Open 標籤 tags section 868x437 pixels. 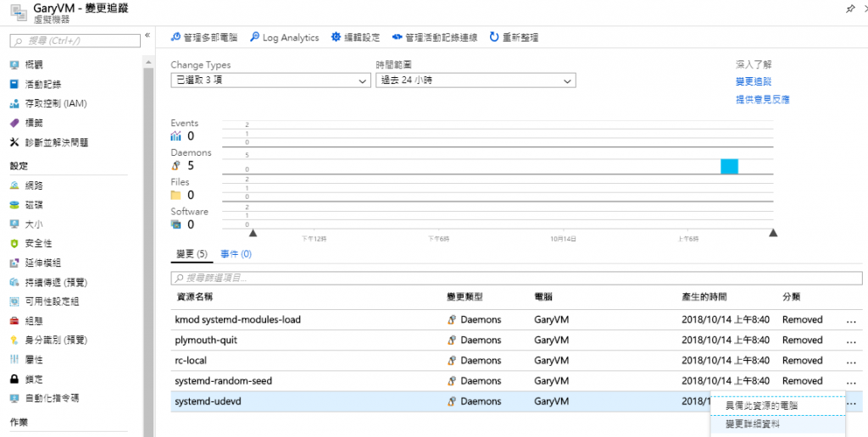[34, 123]
